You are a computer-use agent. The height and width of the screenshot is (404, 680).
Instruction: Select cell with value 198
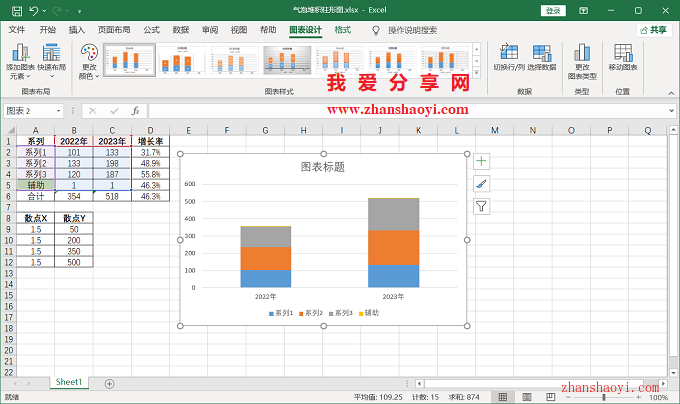(x=112, y=163)
